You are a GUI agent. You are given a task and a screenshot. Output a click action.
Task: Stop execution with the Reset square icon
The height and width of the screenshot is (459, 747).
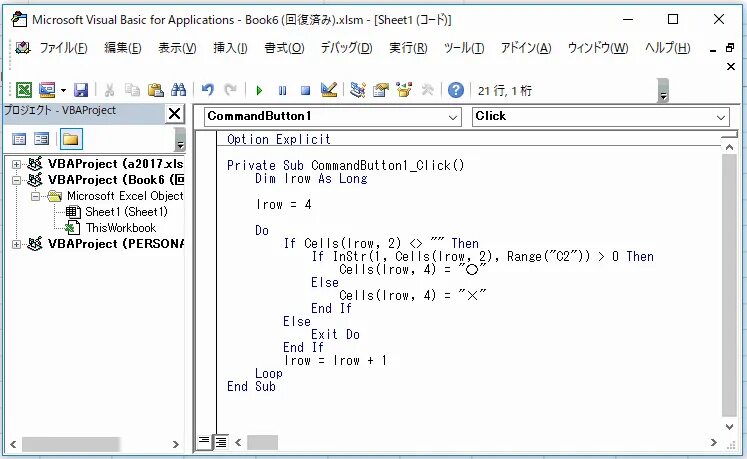click(x=305, y=90)
